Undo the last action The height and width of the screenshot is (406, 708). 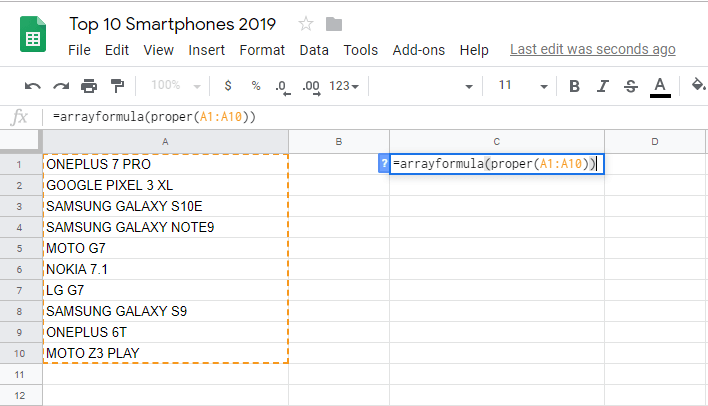click(33, 86)
